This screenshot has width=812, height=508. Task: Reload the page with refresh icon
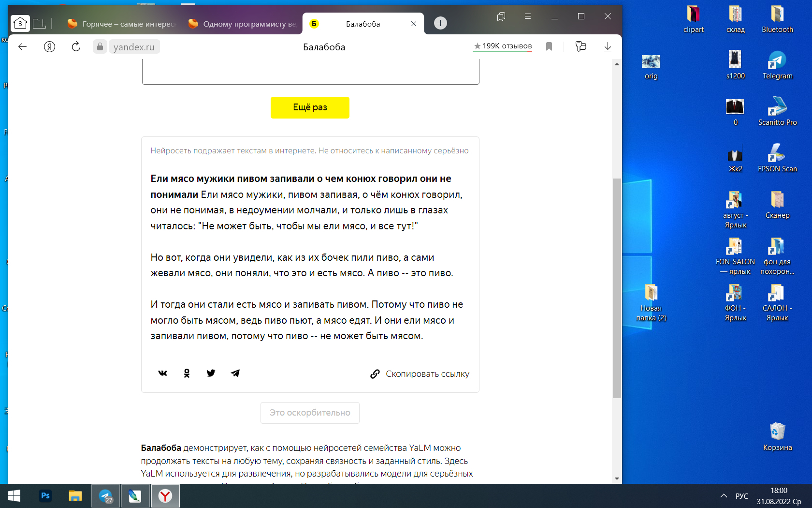(x=76, y=47)
